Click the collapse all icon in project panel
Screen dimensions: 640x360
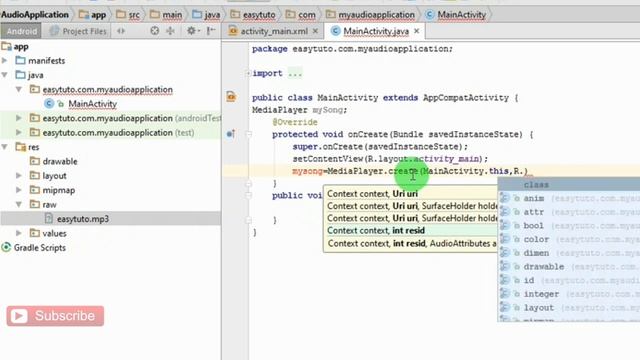pos(171,31)
